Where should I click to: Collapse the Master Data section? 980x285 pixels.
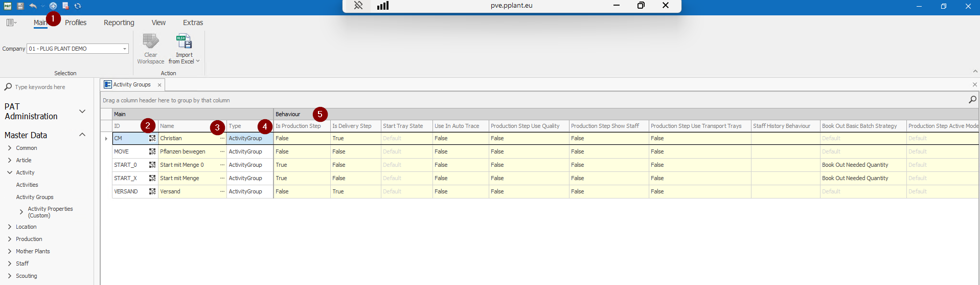tap(82, 135)
